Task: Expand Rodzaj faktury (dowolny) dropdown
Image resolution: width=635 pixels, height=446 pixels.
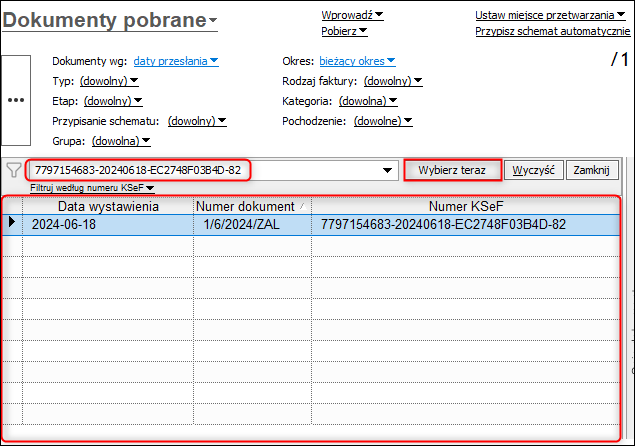Action: coord(393,81)
